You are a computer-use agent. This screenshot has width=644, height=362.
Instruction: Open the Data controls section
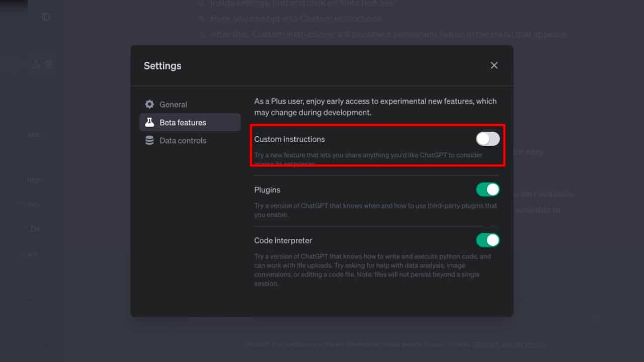click(182, 140)
